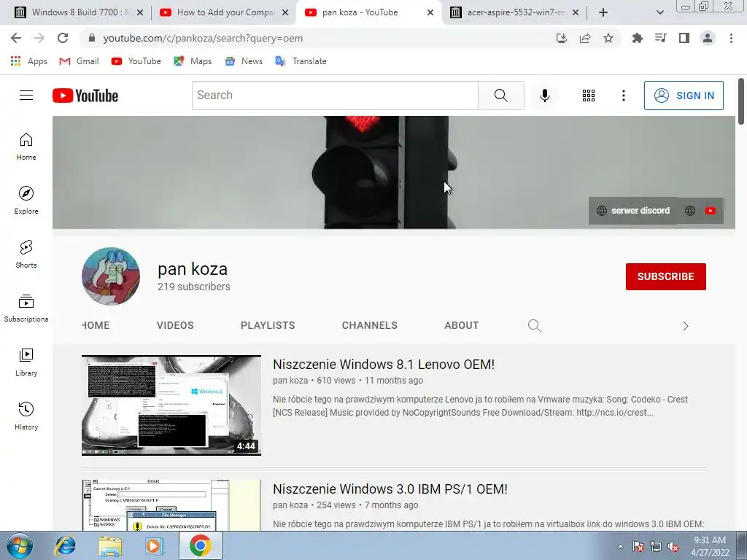
Task: Click pan koza channel avatar
Action: pos(111,276)
